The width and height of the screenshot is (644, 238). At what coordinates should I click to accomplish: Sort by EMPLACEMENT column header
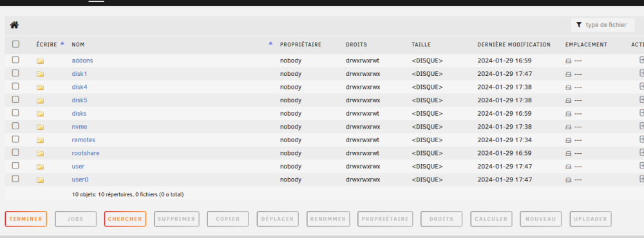click(x=586, y=45)
